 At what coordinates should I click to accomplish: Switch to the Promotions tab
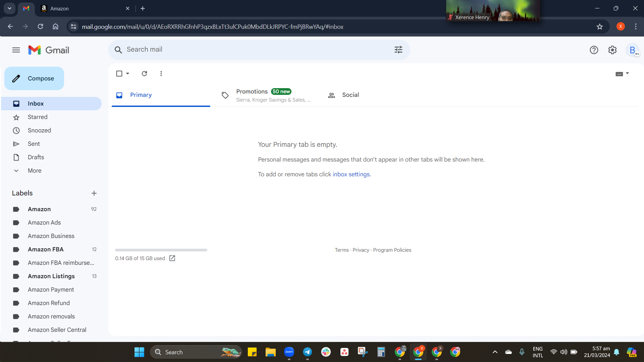[266, 95]
